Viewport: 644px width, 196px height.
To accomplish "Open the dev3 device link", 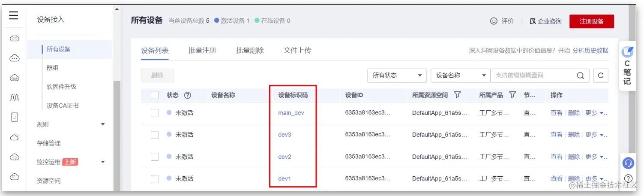I will pos(285,135).
